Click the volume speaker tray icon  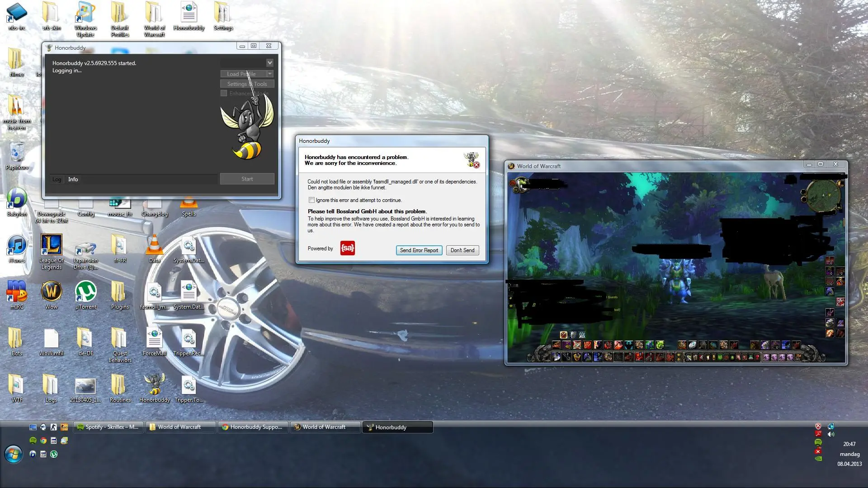point(831,434)
